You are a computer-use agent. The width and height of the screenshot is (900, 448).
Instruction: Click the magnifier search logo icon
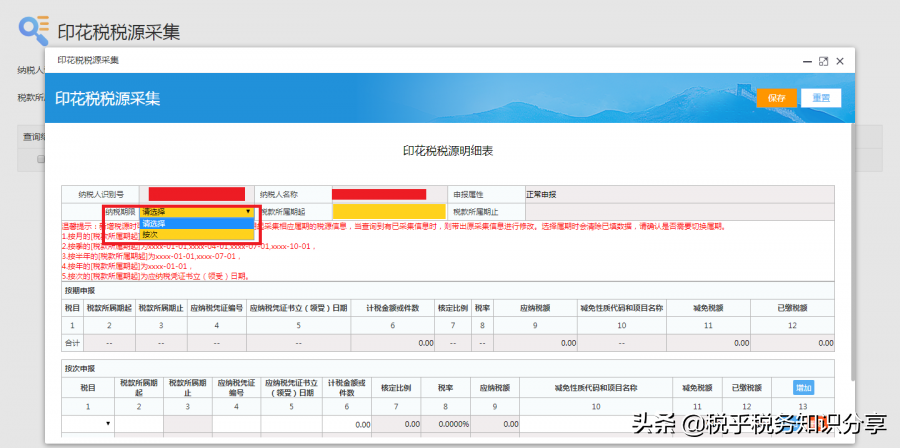[x=34, y=30]
